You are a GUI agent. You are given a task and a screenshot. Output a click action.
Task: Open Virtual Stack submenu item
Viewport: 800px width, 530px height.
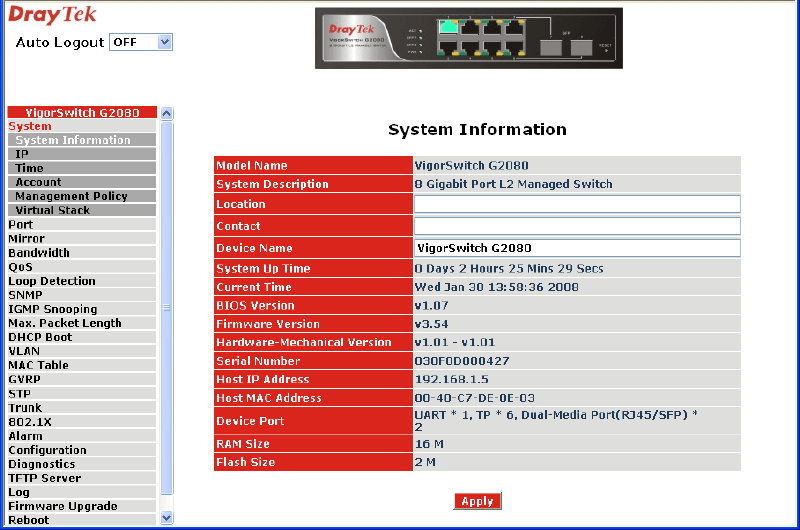[82, 210]
